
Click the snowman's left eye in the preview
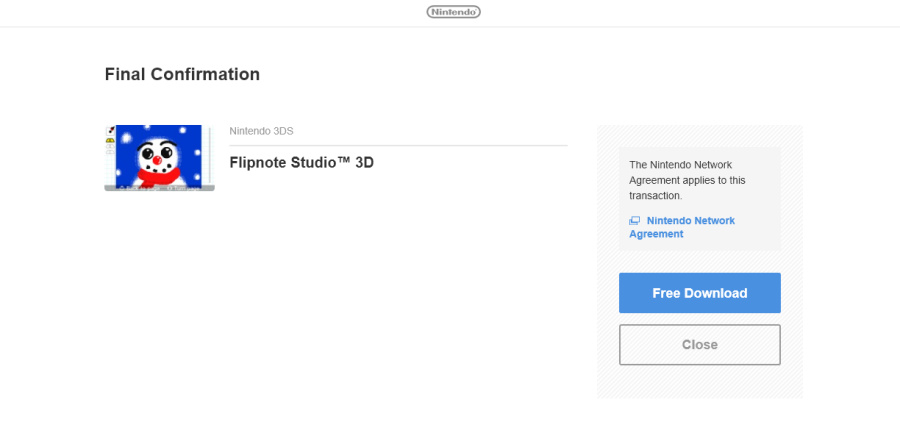(148, 153)
